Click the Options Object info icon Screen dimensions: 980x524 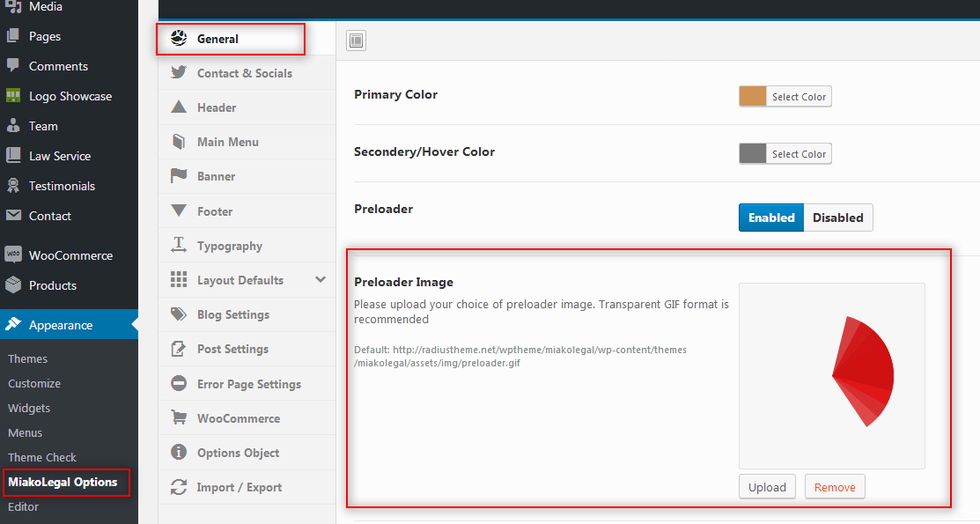pyautogui.click(x=179, y=452)
